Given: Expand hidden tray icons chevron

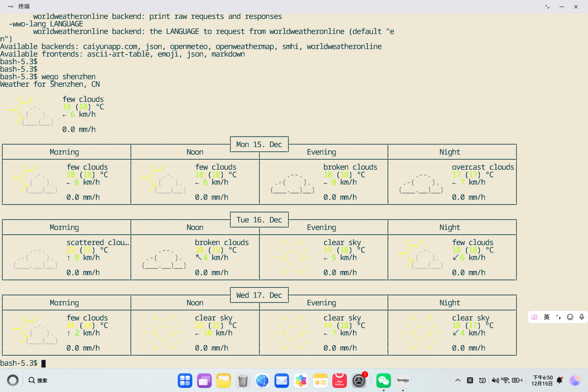Looking at the screenshot, I should (458, 380).
